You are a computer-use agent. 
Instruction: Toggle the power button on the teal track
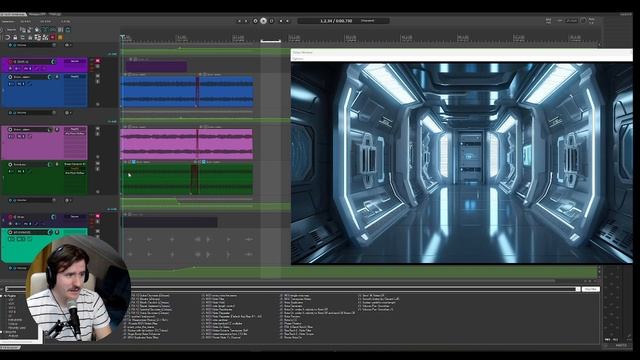10,232
